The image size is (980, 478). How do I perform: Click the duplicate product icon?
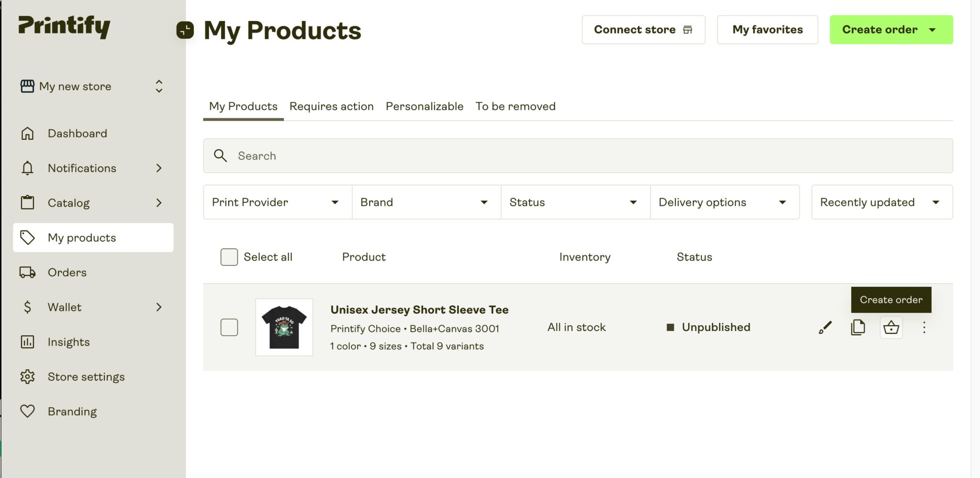pos(858,328)
